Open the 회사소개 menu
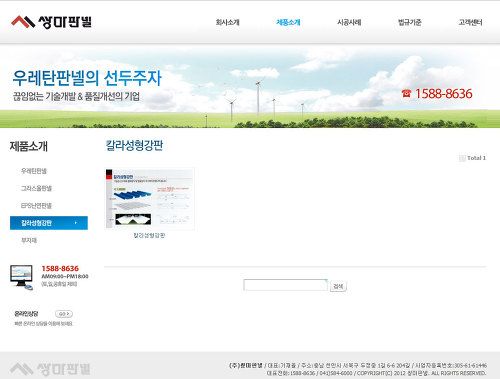 pos(227,22)
